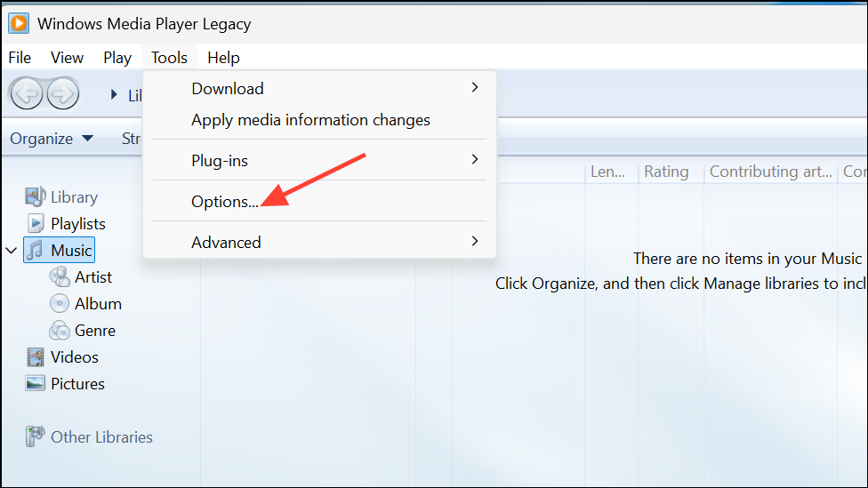
Task: Go back with the back arrow button
Action: (26, 93)
